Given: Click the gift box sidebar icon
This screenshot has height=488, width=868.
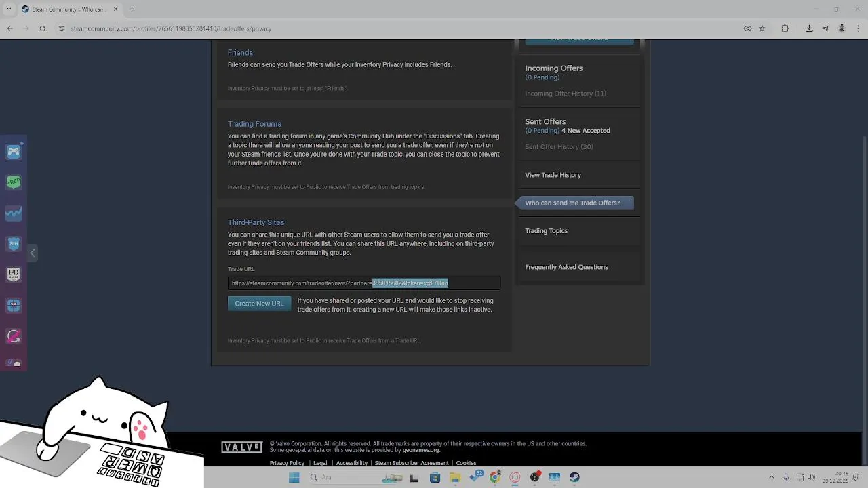Looking at the screenshot, I should coord(14,306).
